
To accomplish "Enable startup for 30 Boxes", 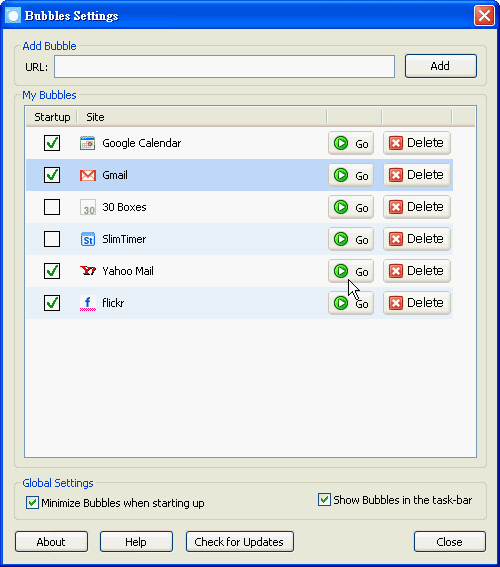I will pos(52,207).
